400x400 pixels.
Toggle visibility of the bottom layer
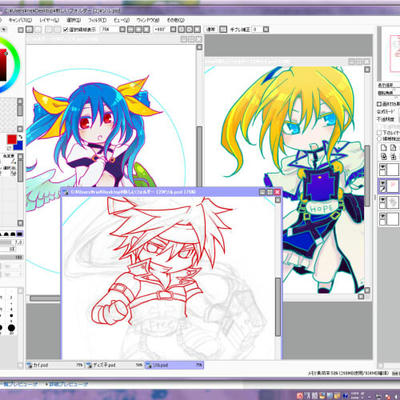(382, 216)
